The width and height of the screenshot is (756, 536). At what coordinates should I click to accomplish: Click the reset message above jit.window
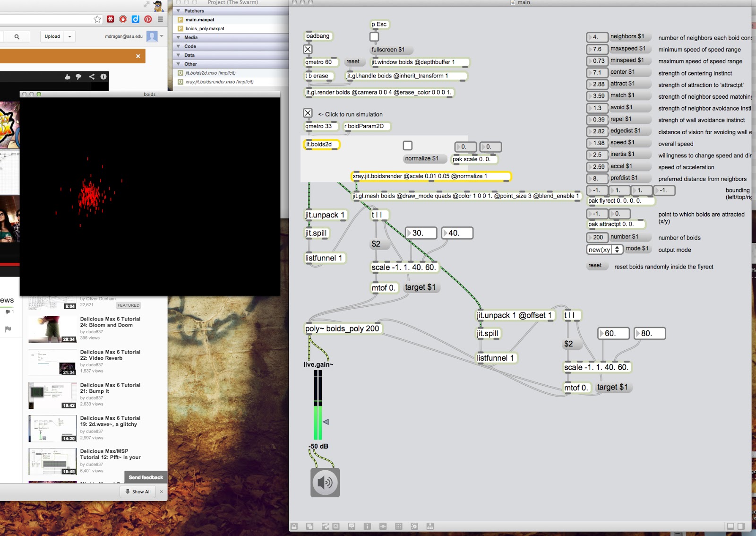(352, 62)
